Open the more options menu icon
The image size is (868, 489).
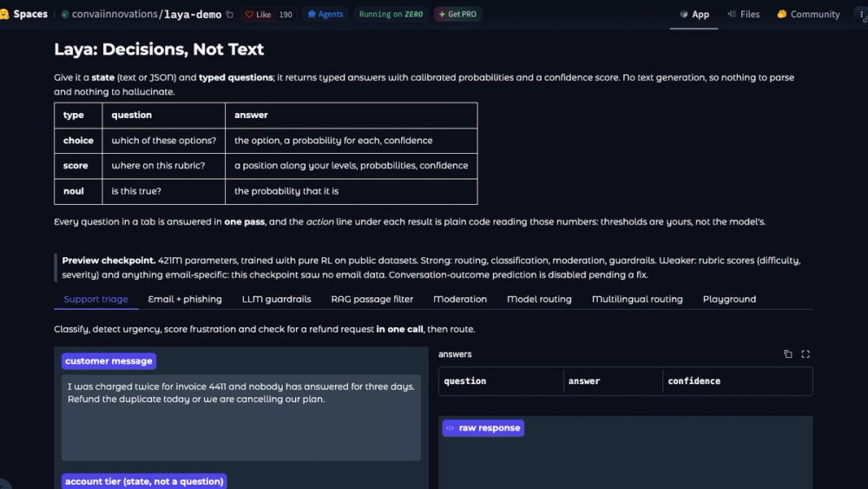[x=862, y=15]
